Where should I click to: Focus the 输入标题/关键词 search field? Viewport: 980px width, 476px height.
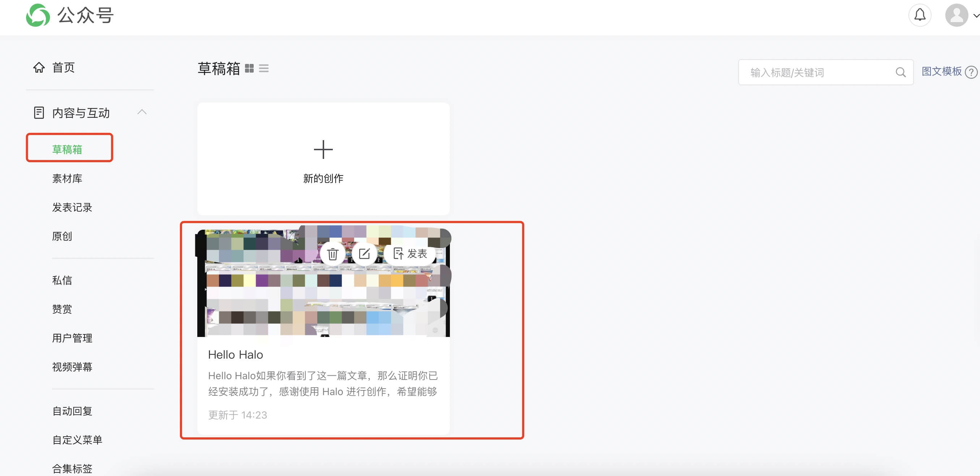pos(826,72)
